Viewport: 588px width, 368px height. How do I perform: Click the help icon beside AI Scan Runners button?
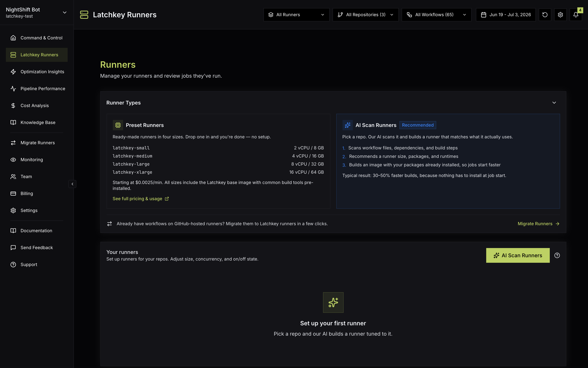[557, 255]
